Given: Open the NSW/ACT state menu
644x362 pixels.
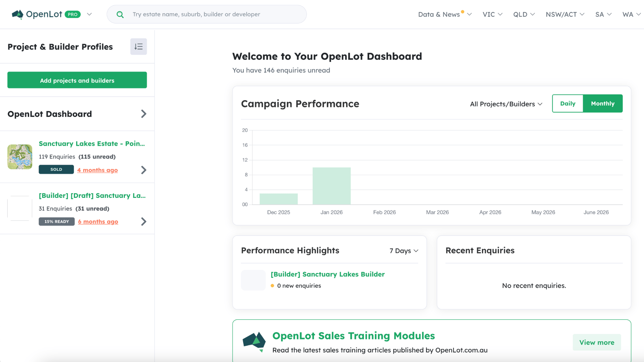Looking at the screenshot, I should point(565,14).
